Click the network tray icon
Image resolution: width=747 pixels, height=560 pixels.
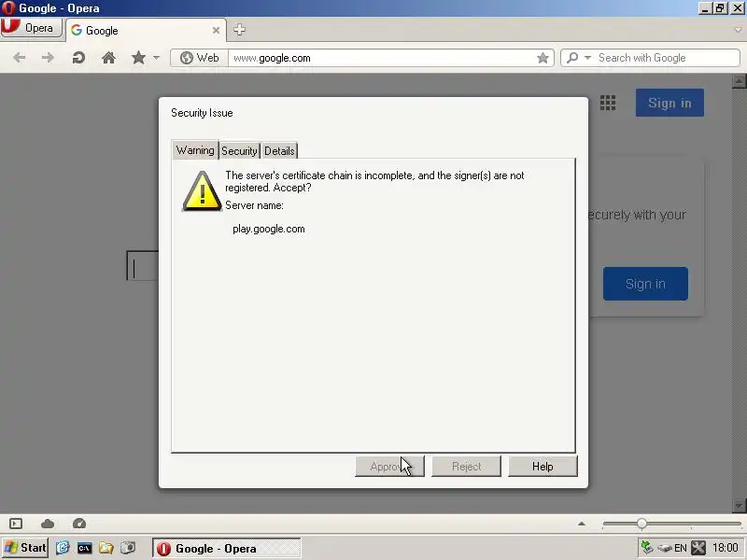click(x=646, y=548)
